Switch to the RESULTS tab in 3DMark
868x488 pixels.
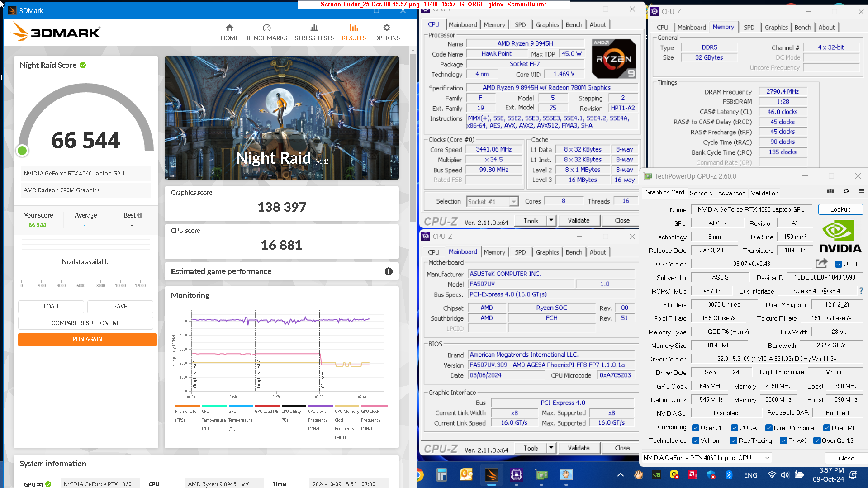pyautogui.click(x=354, y=33)
